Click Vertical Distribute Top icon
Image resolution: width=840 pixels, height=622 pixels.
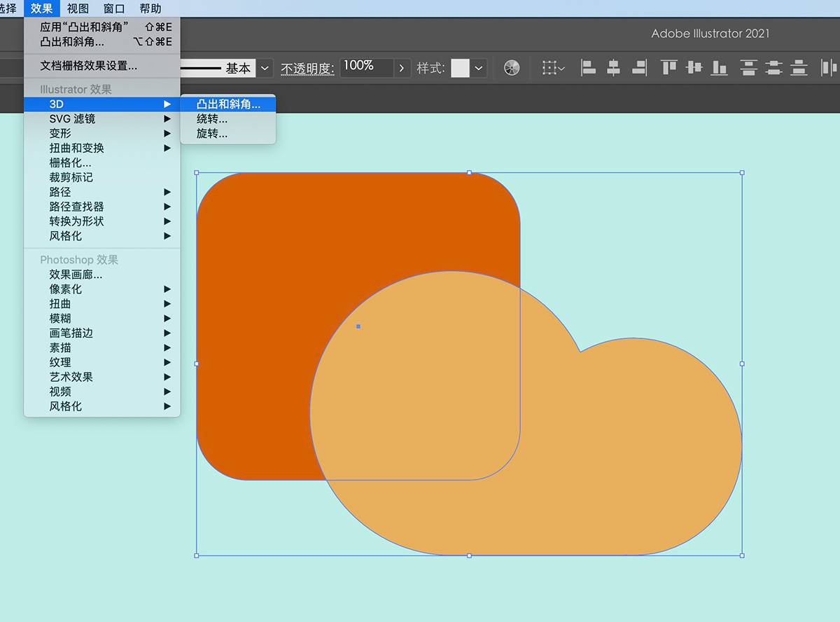click(749, 68)
